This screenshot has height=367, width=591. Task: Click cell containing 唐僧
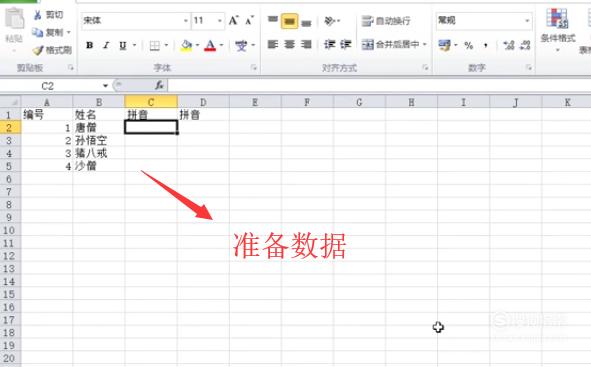(x=99, y=128)
